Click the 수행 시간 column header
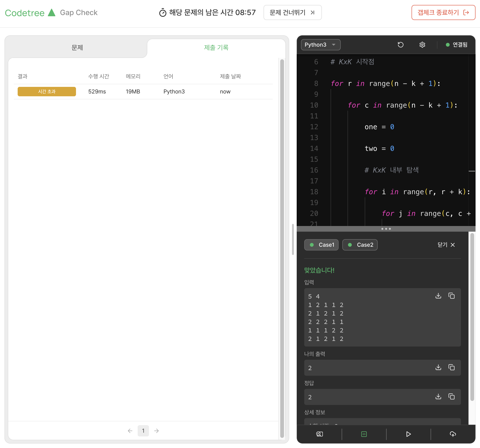480x448 pixels. pyautogui.click(x=99, y=76)
